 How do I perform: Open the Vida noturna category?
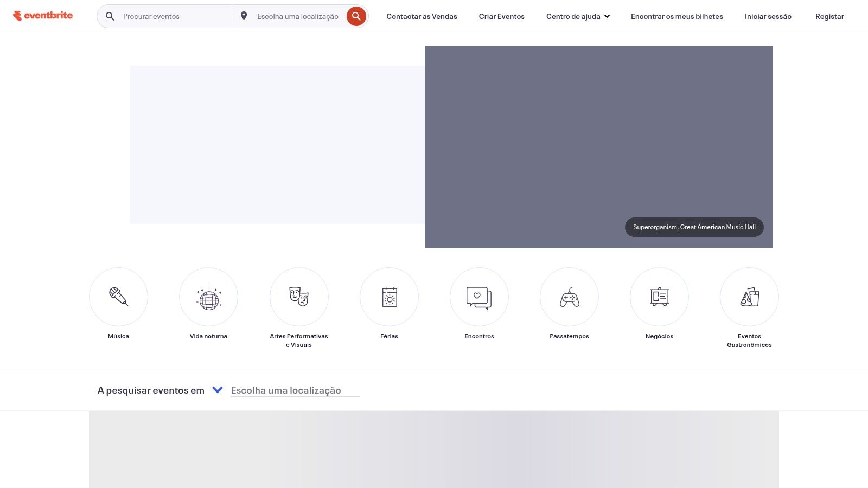208,297
